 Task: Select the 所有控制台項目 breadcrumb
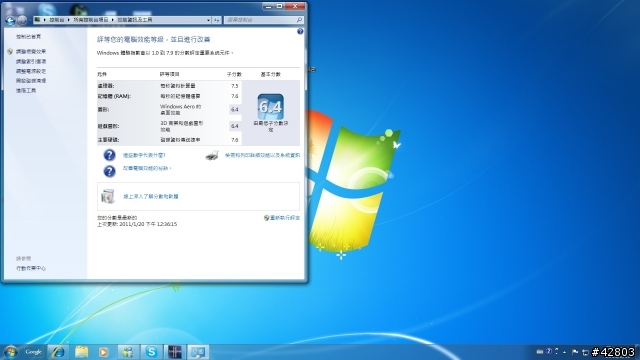91,20
